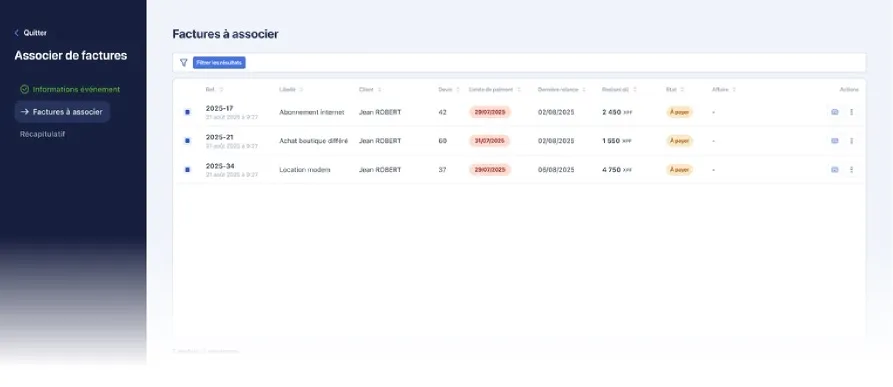Toggle the checkbox for invoice 2025-21
The width and height of the screenshot is (893, 387).
[x=187, y=141]
